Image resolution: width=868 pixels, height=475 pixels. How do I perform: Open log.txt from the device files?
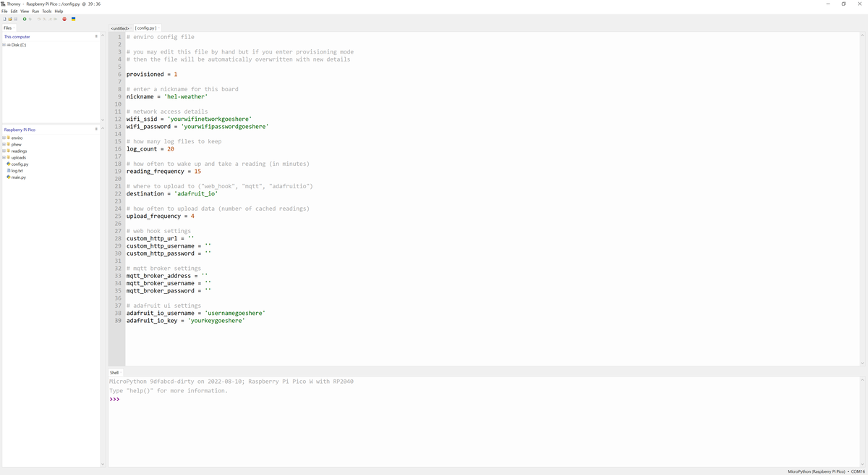pos(17,170)
